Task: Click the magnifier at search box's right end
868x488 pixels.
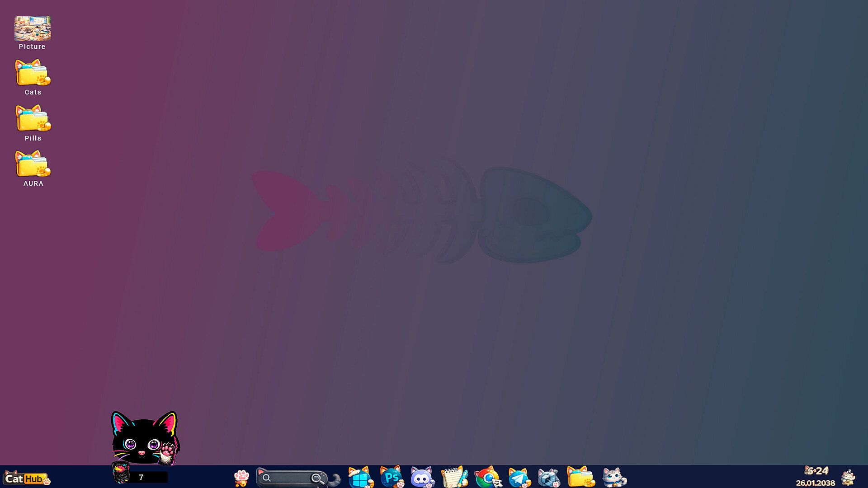Action: [x=318, y=479]
